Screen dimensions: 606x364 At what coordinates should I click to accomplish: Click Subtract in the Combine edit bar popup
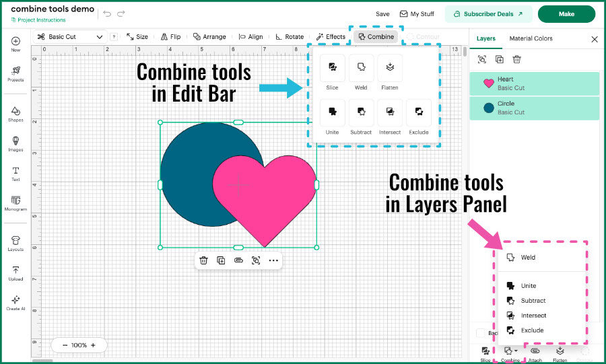pyautogui.click(x=361, y=112)
